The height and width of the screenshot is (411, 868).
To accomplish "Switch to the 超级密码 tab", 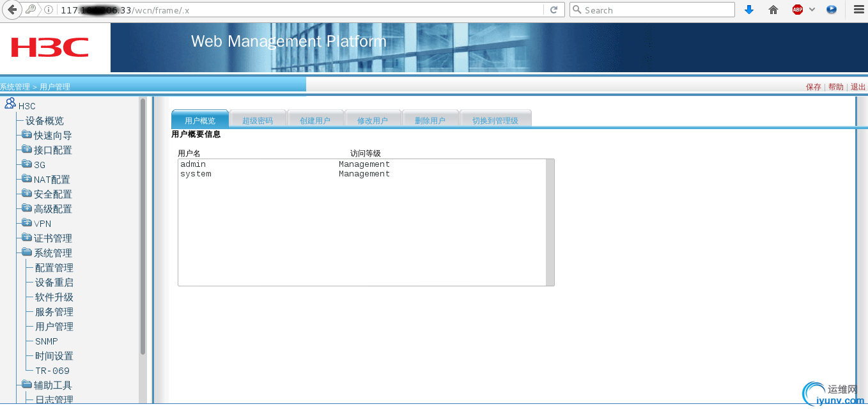I will (258, 120).
